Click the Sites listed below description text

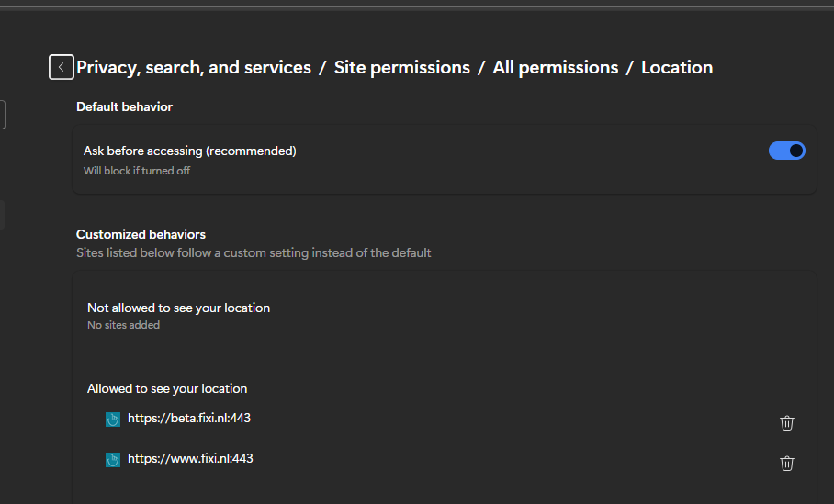point(254,252)
